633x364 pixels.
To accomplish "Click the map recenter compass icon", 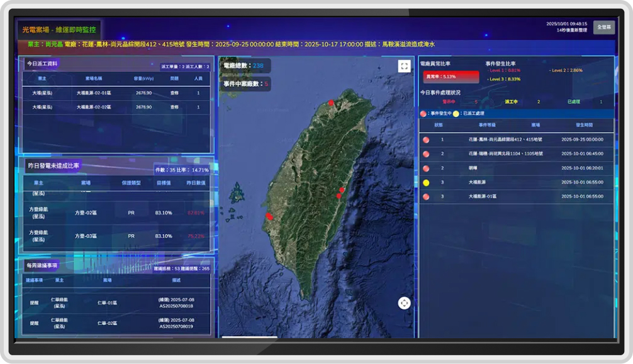I will click(x=404, y=303).
